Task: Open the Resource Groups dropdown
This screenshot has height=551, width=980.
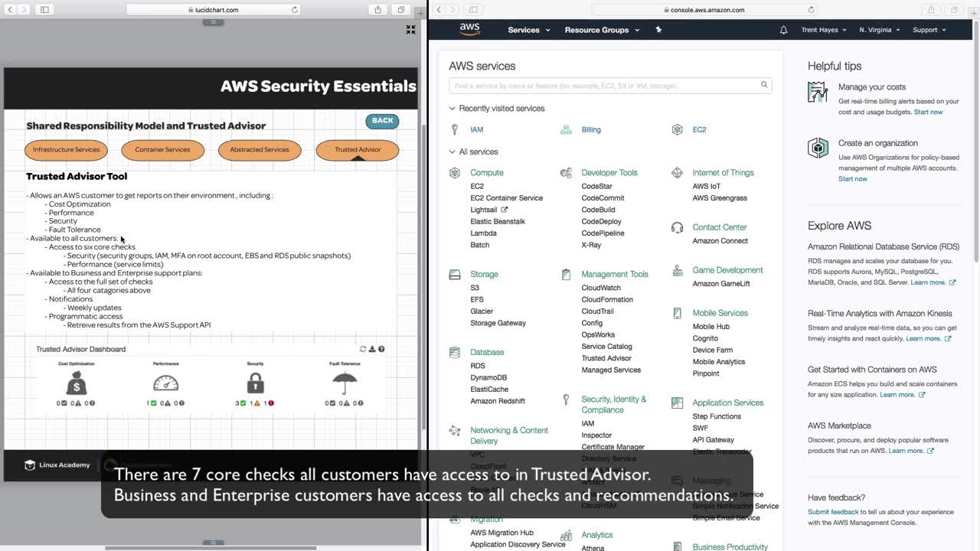Action: [x=602, y=30]
